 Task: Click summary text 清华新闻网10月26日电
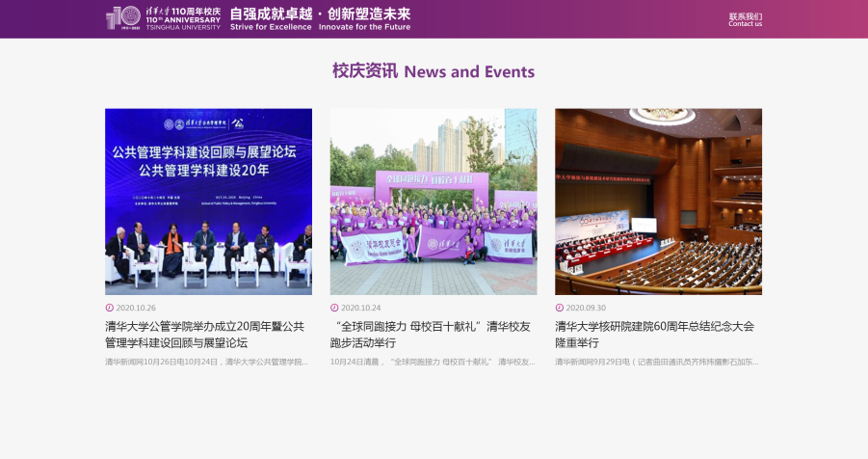pyautogui.click(x=206, y=362)
